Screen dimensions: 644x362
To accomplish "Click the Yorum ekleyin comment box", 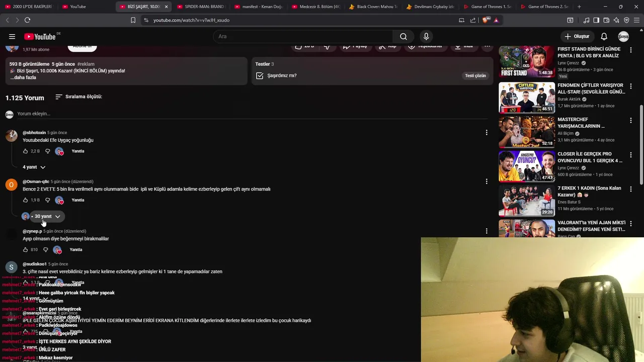I will tap(252, 114).
